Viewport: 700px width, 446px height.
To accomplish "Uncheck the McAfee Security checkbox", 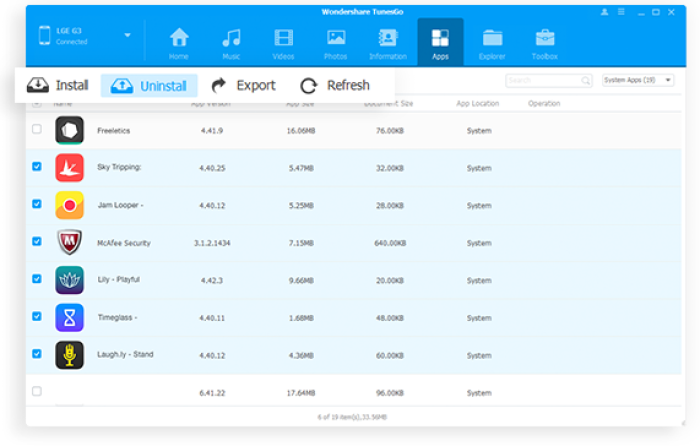I will tap(37, 242).
